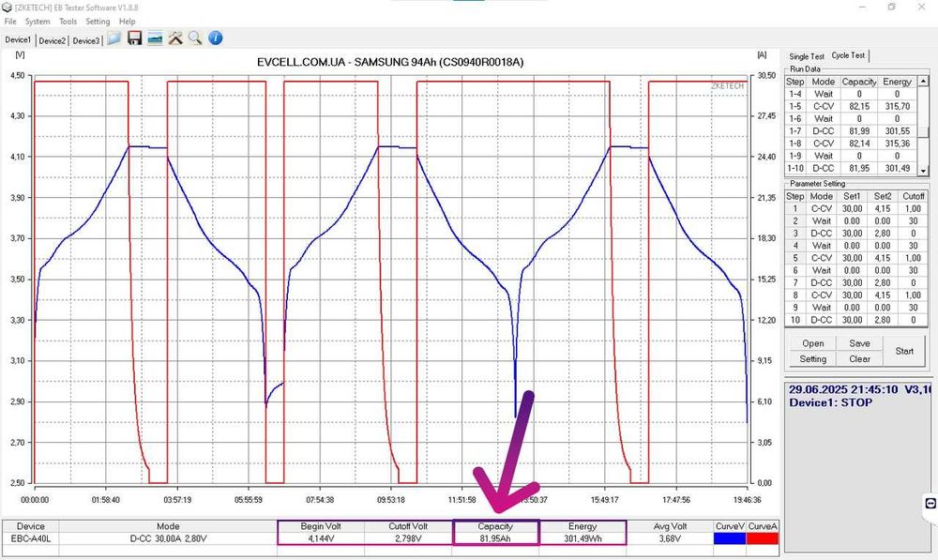Click the D-CC 30,00A 2,80V mode cell

168,538
